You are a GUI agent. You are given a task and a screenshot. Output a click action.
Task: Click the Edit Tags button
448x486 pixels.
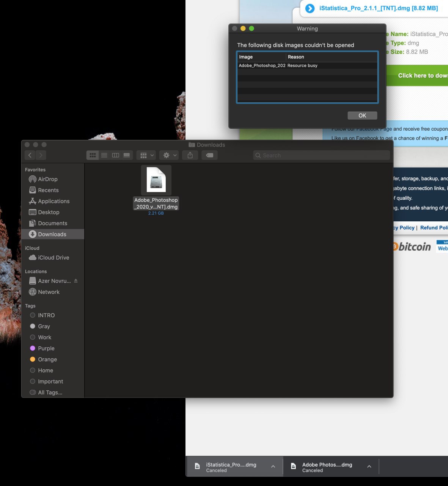click(x=209, y=155)
